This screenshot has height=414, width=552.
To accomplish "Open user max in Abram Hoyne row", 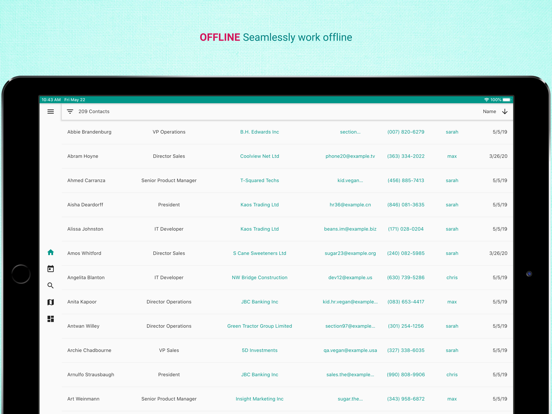I will (452, 156).
